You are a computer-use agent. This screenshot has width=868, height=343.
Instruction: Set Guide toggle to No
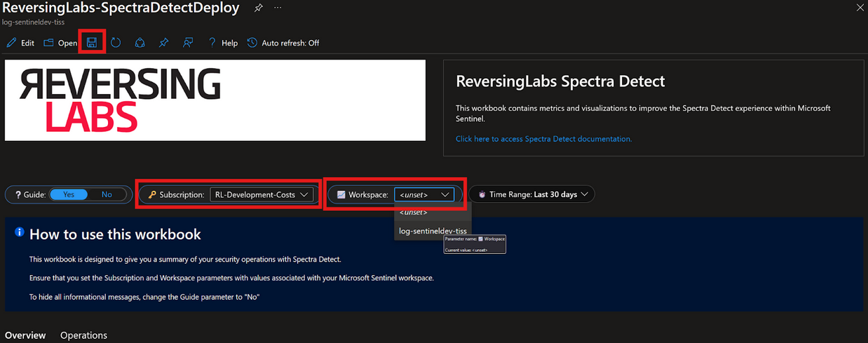[x=107, y=194]
